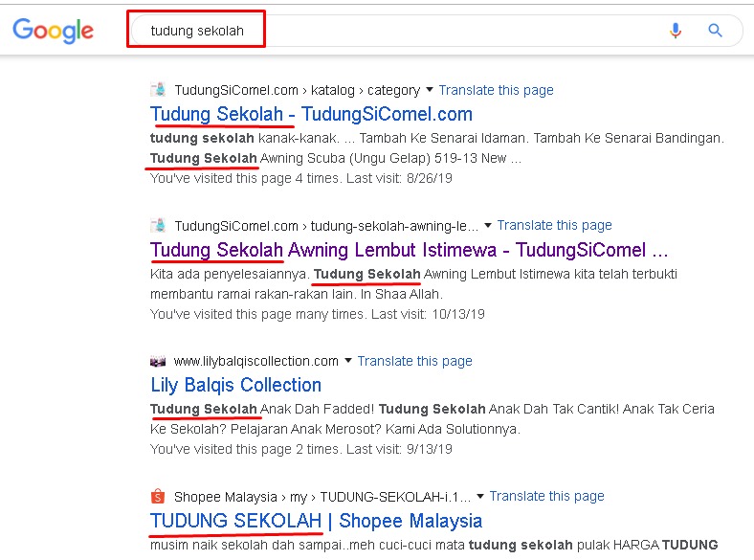Click favicon of TudungSiComel katalog category result
Screen dimensions: 754x560
158,89
